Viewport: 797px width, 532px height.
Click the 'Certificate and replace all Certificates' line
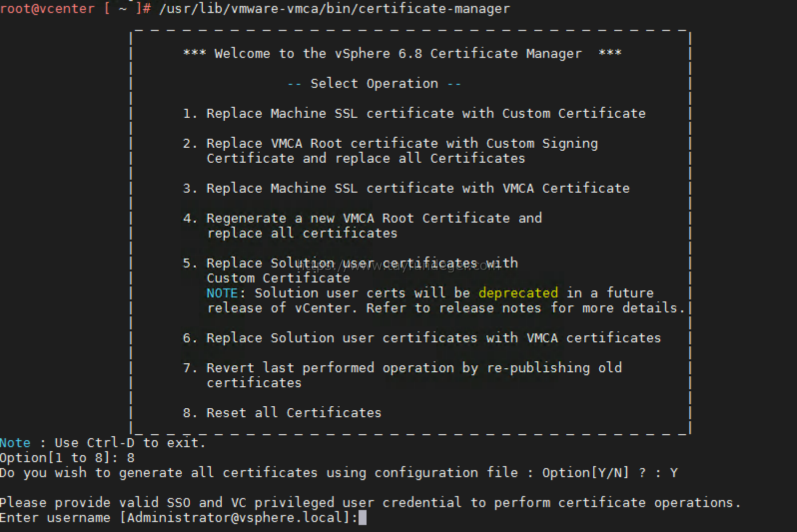[366, 158]
